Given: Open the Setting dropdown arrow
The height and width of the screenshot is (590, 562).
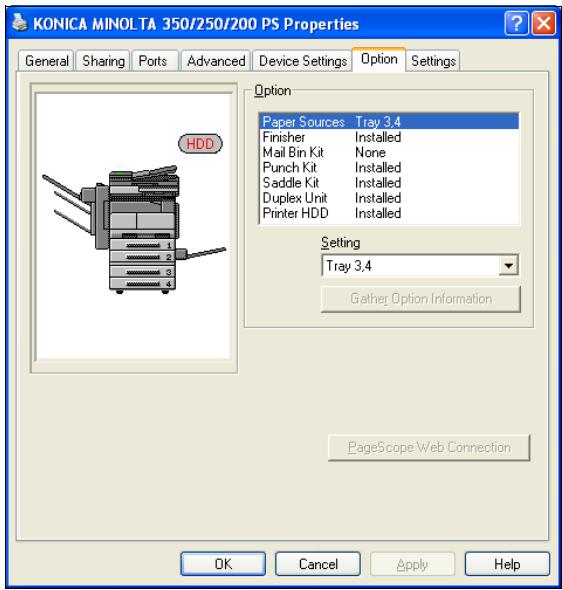Looking at the screenshot, I should coord(509,266).
